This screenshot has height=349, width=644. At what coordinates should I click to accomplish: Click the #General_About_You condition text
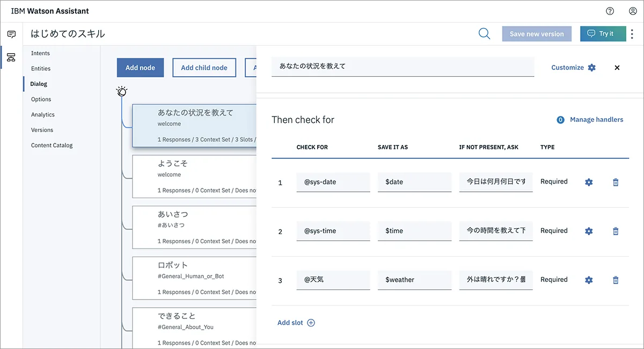186,327
